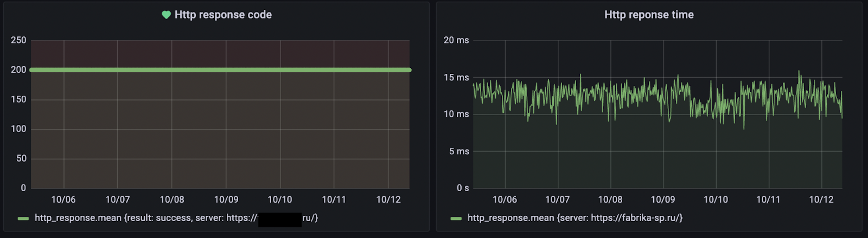This screenshot has height=238, width=868.
Task: Click the 15 ms y-axis label
Action: (456, 77)
